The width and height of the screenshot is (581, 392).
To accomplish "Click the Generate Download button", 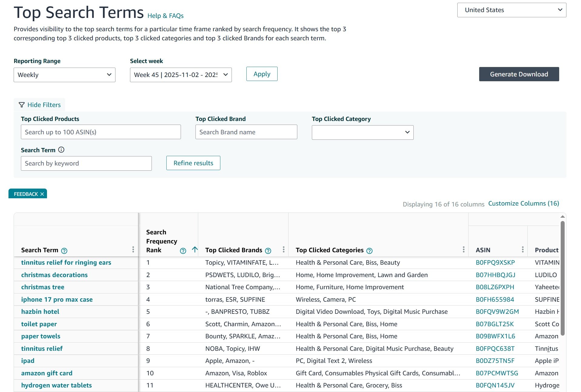I will [x=519, y=74].
